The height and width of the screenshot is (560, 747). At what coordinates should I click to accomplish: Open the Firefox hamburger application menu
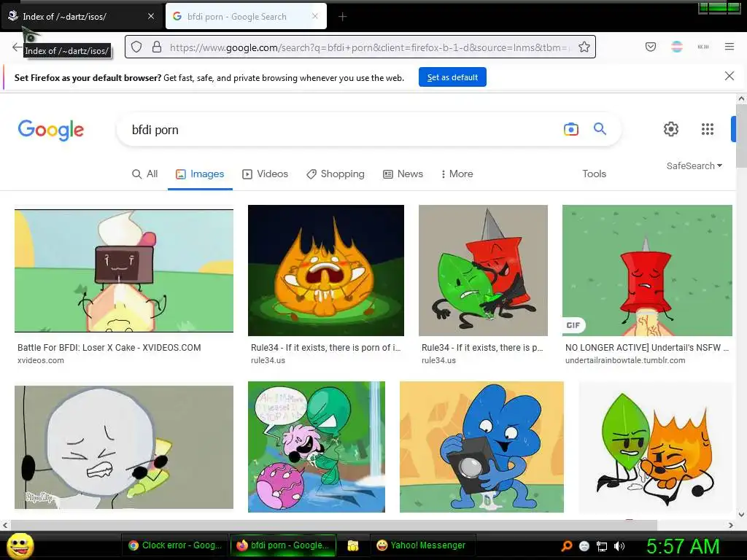coord(729,47)
